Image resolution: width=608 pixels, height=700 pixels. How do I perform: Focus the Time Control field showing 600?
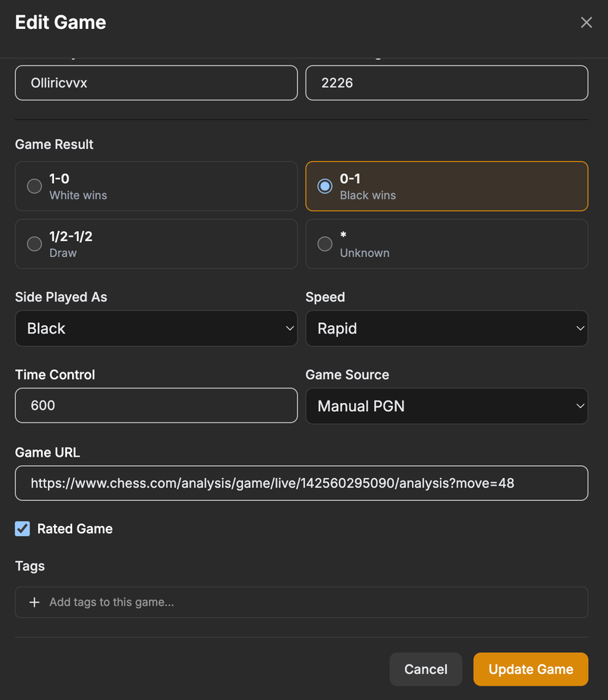point(156,406)
